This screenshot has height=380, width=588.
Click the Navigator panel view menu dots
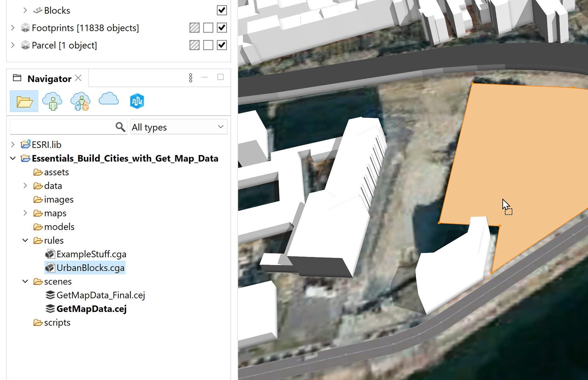click(190, 78)
